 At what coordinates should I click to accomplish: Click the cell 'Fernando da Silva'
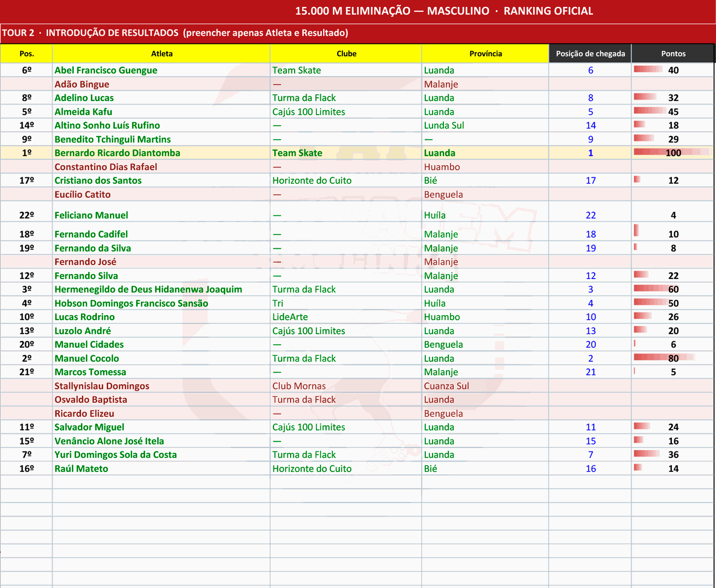(161, 248)
